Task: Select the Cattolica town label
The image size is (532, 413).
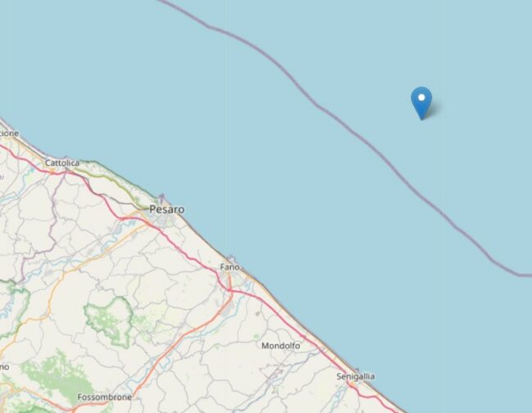Action: 62,163
